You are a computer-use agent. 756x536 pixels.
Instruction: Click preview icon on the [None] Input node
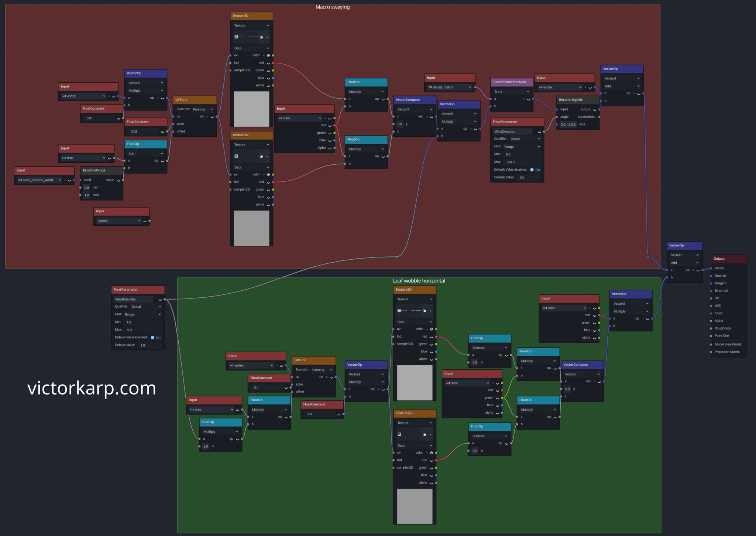pos(145,221)
